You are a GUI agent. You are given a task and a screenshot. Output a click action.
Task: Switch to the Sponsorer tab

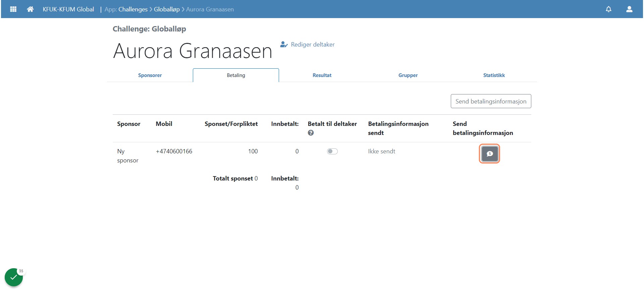coord(150,75)
